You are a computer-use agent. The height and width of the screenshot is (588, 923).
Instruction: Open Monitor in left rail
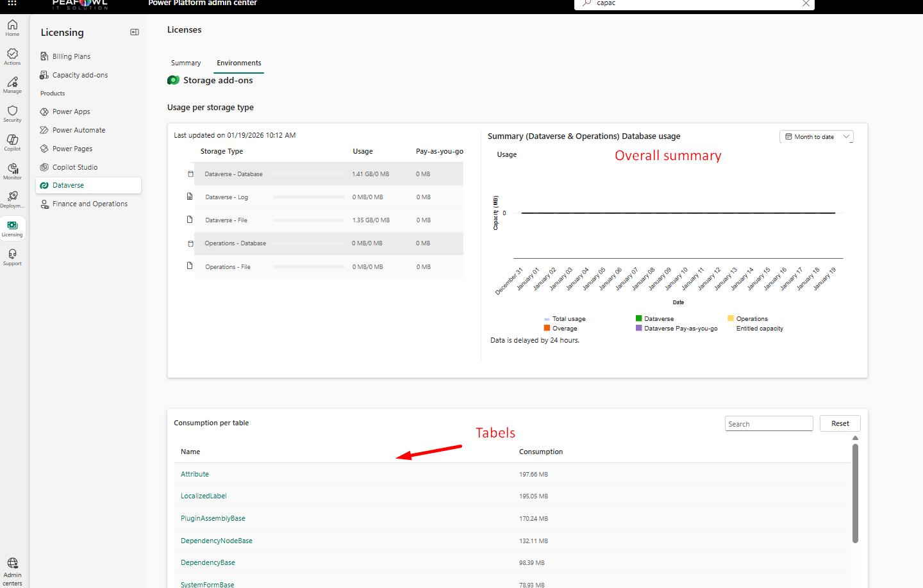coord(12,171)
